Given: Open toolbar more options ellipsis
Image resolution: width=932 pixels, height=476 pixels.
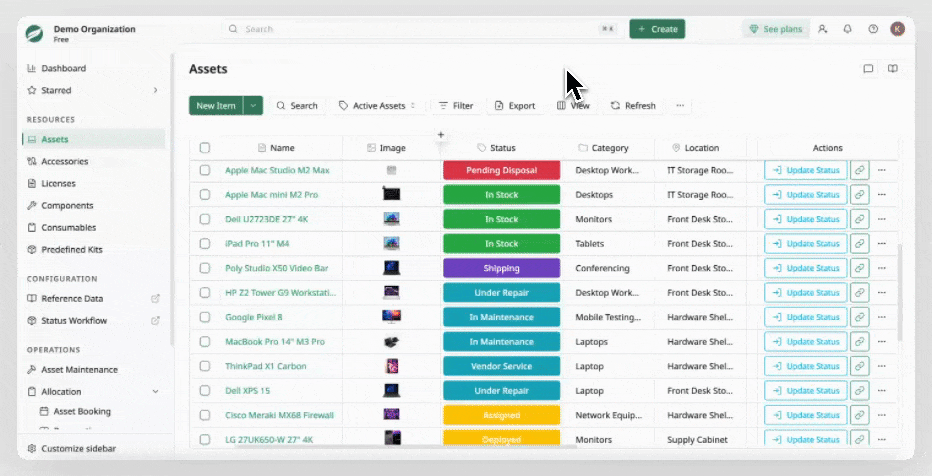Looking at the screenshot, I should [680, 106].
